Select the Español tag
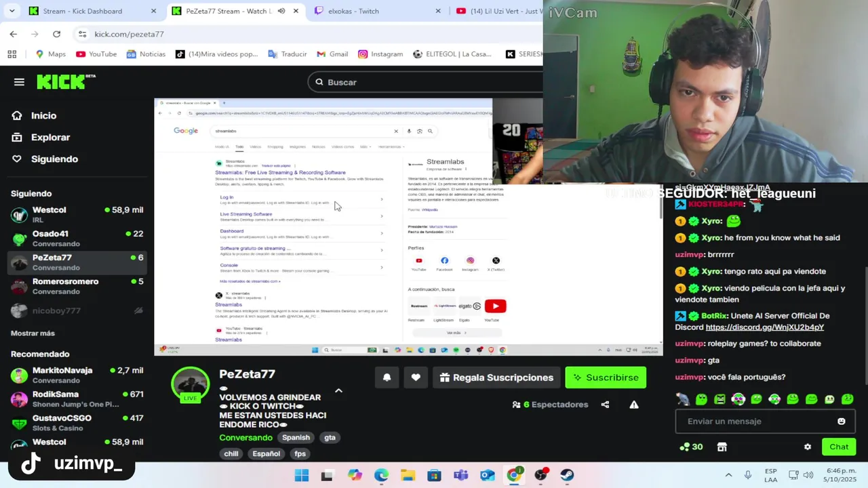 [x=267, y=454]
